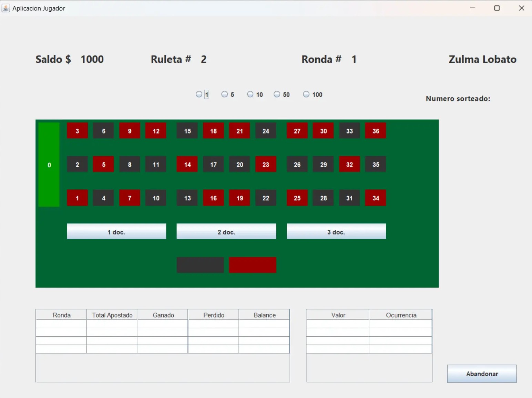Click the Balance column header
The image size is (532, 398).
tap(264, 315)
